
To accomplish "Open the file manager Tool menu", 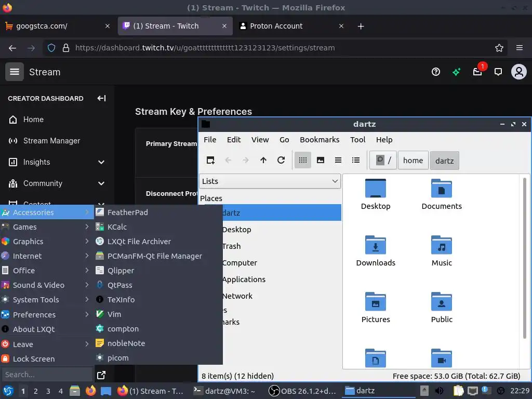I will click(x=357, y=140).
